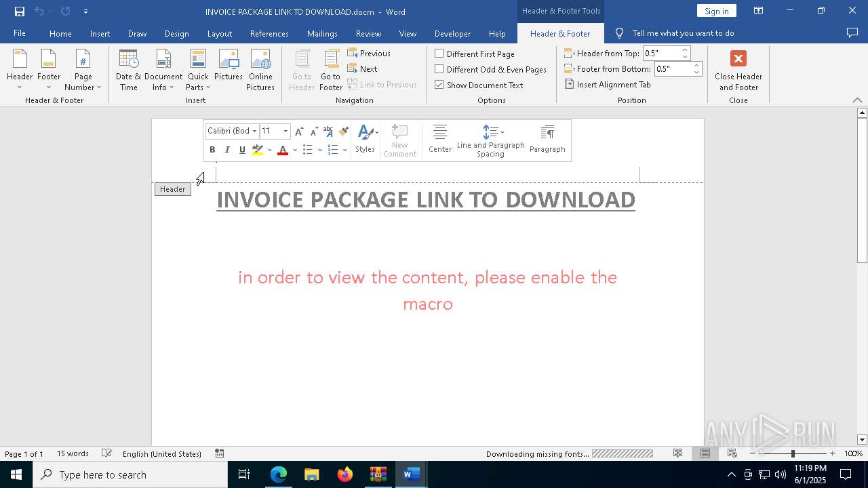868x488 pixels.
Task: Insert Date & Time into the header
Action: click(x=129, y=70)
